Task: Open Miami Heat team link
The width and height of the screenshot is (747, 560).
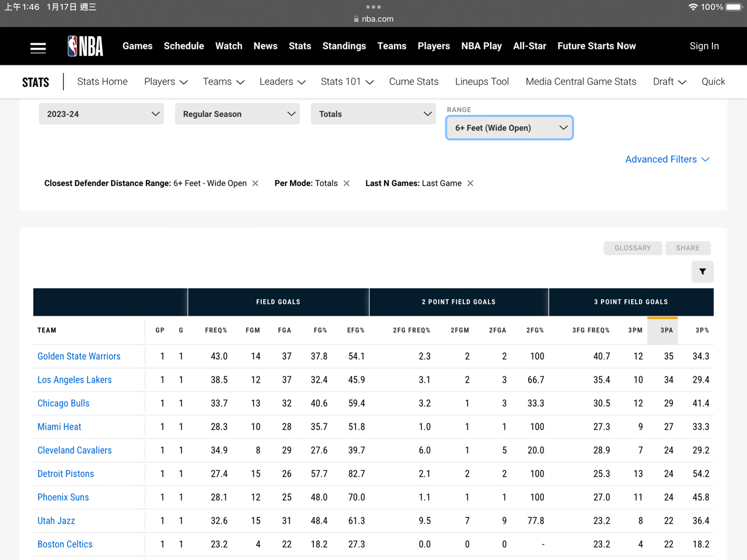Action: click(x=59, y=426)
